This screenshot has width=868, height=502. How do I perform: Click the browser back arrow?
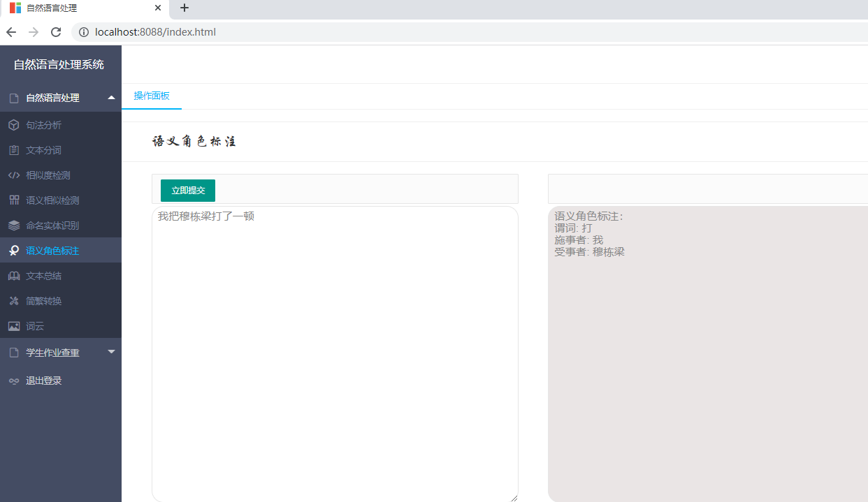10,32
